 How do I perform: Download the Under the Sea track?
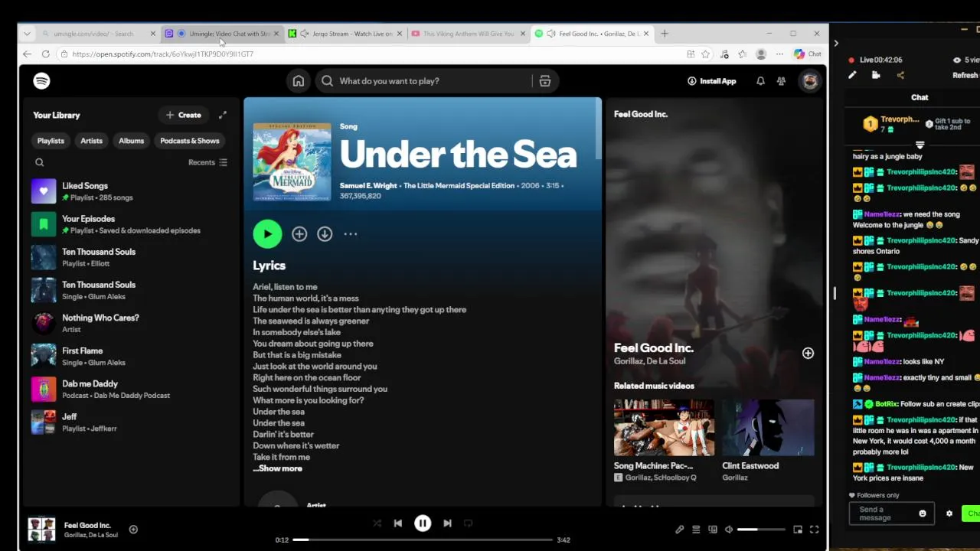tap(325, 234)
